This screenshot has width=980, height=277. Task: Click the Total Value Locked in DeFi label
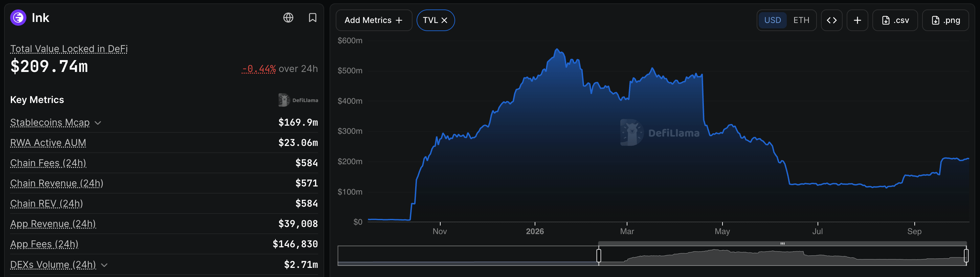(x=69, y=49)
